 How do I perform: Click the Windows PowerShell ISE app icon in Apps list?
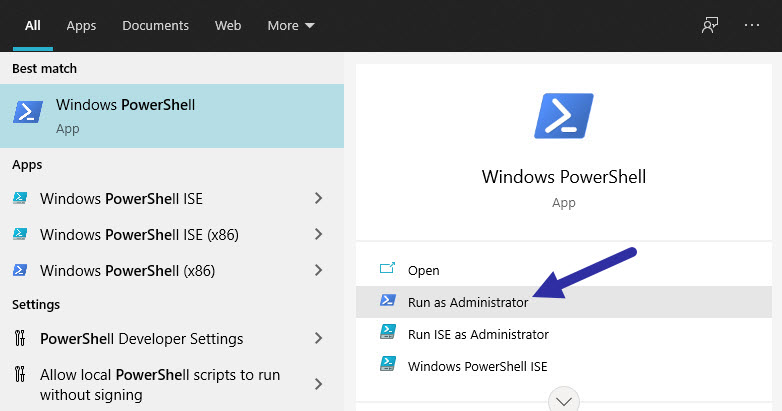(20, 199)
